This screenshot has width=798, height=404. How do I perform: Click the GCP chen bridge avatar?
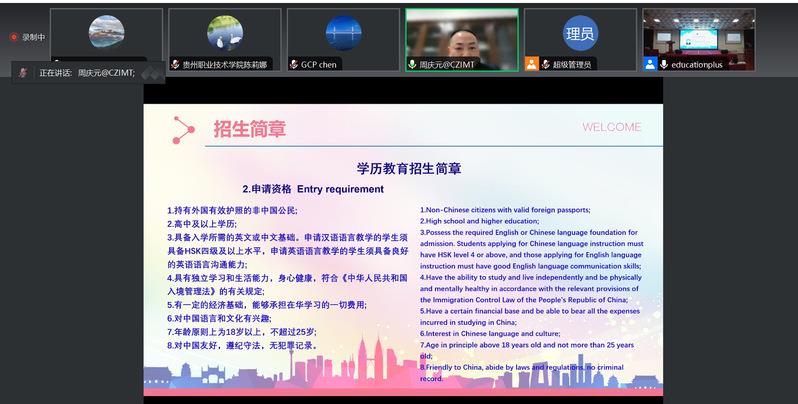(x=343, y=33)
